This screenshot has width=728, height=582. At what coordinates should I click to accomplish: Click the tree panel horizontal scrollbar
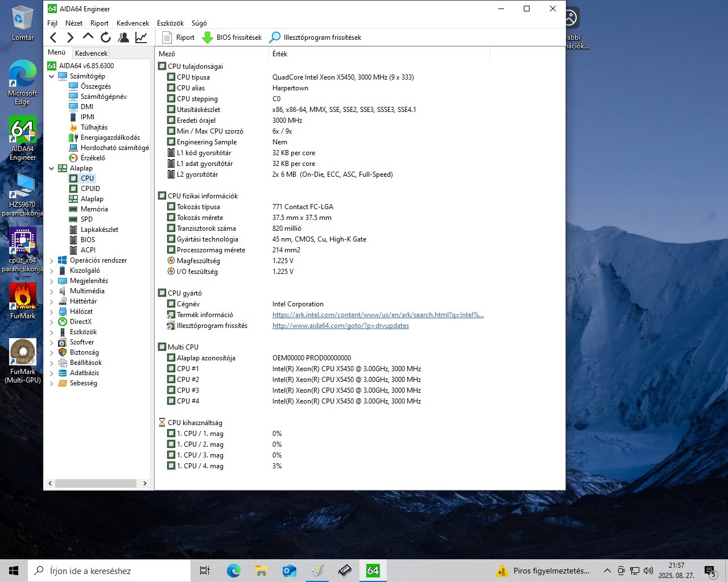[x=96, y=483]
